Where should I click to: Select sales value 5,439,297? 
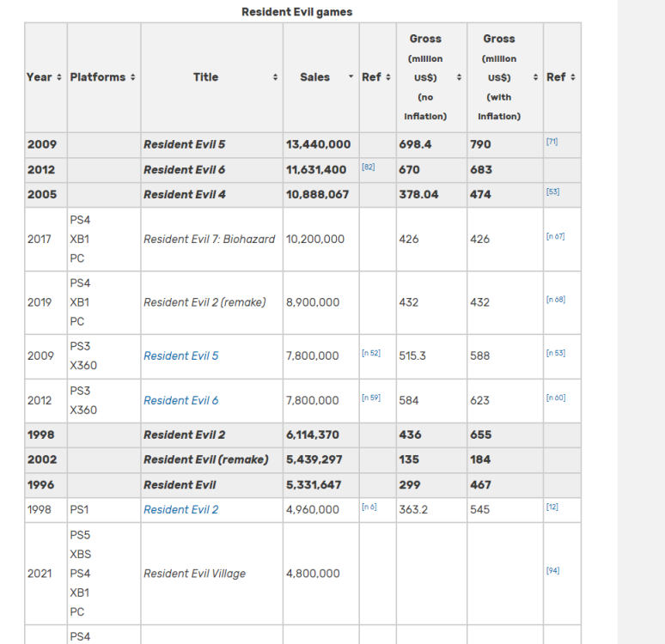314,459
